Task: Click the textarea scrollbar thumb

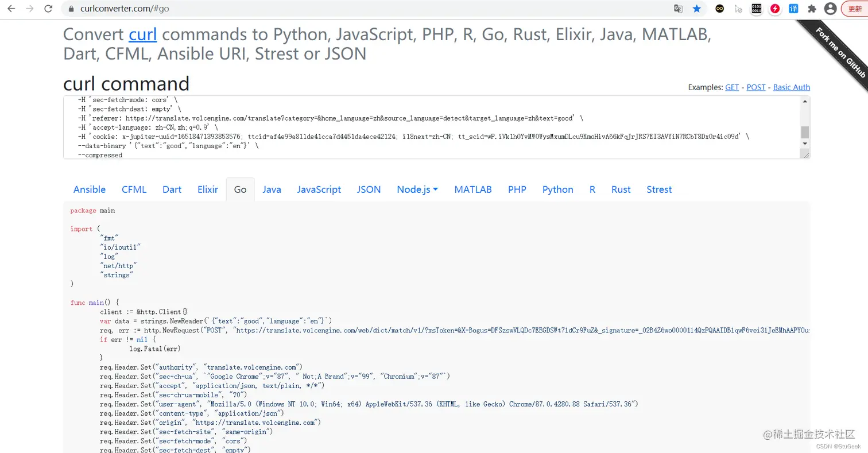Action: click(805, 132)
